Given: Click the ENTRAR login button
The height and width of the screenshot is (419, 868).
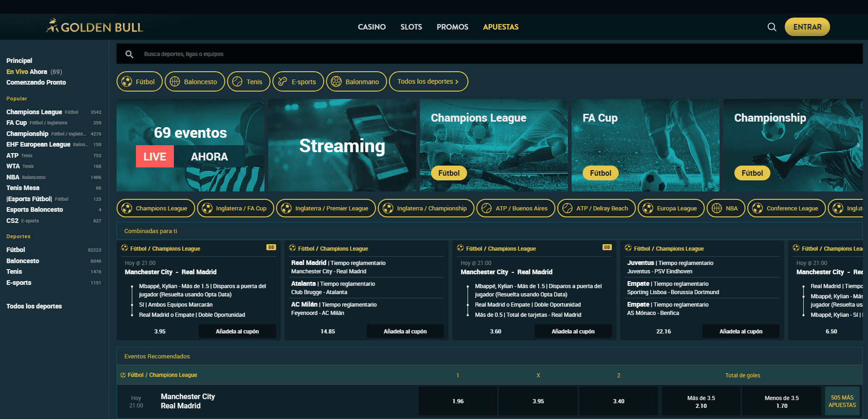Looking at the screenshot, I should tap(807, 27).
